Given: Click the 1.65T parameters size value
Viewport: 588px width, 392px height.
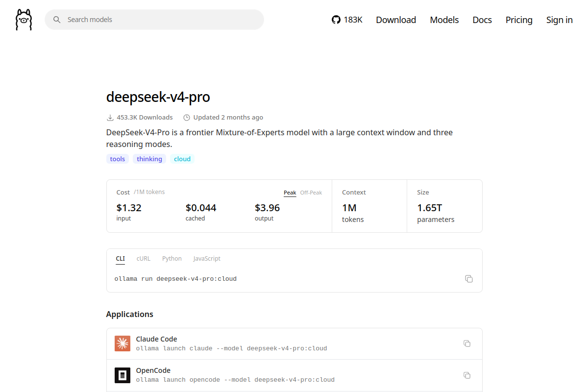Looking at the screenshot, I should 436,213.
